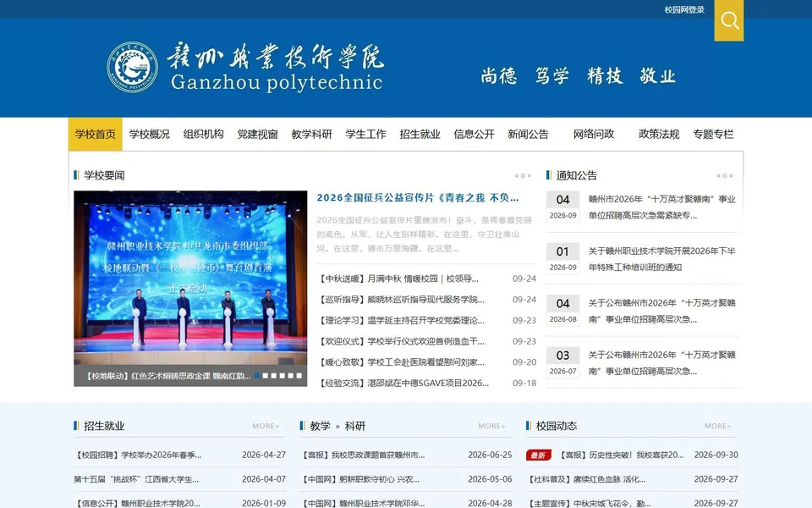Open 第十五届"挑战杯" item

coord(136,479)
